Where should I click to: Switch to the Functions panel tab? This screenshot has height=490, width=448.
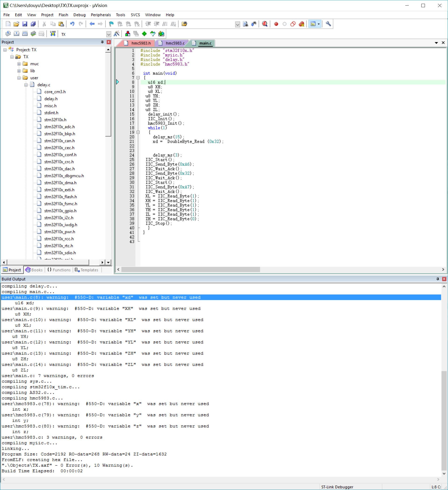59,270
